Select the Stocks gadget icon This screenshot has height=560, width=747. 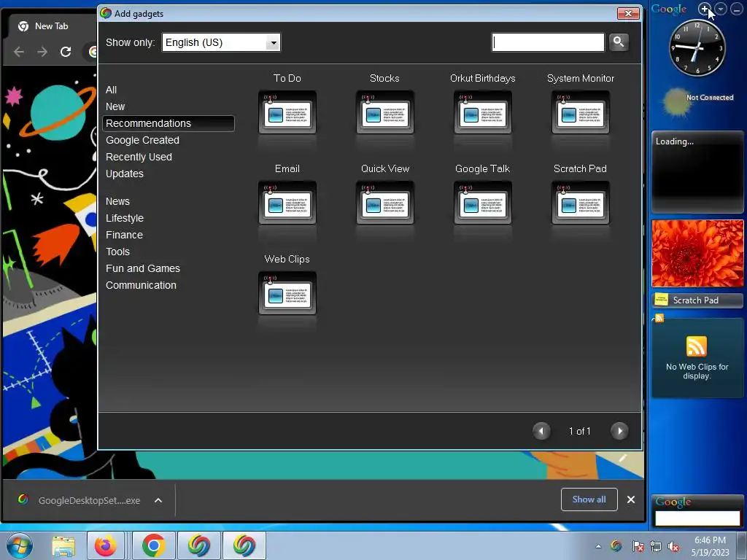click(x=385, y=112)
